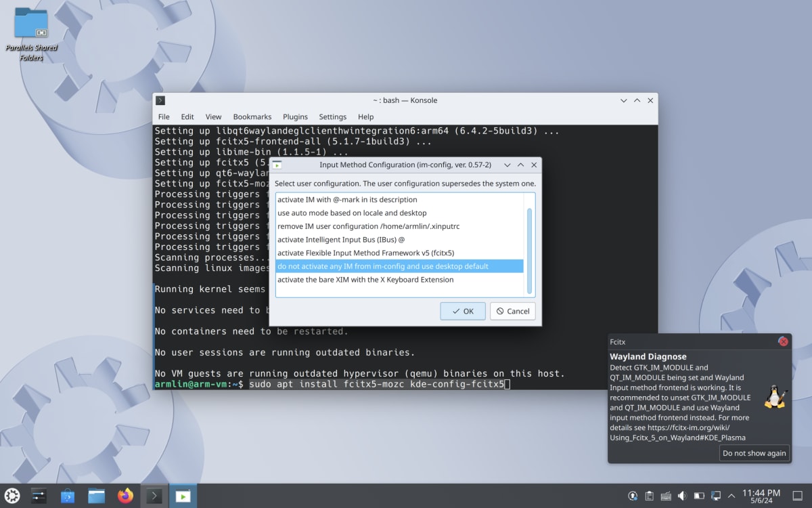Select 'activate Intelligent Input Bus (IBus)' option

399,239
